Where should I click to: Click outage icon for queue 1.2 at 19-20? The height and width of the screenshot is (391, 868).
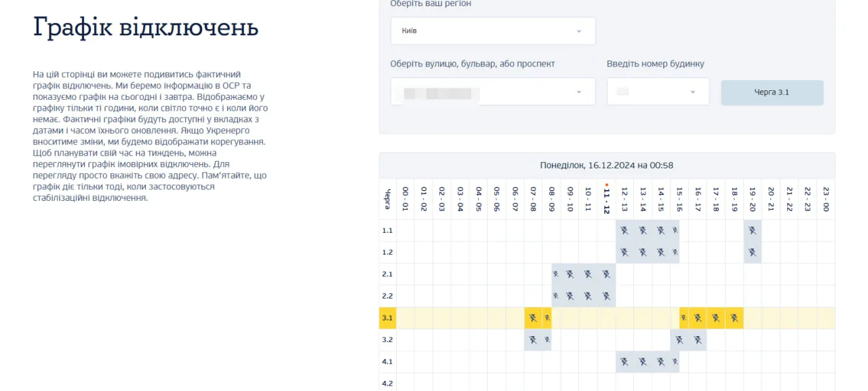coord(753,253)
